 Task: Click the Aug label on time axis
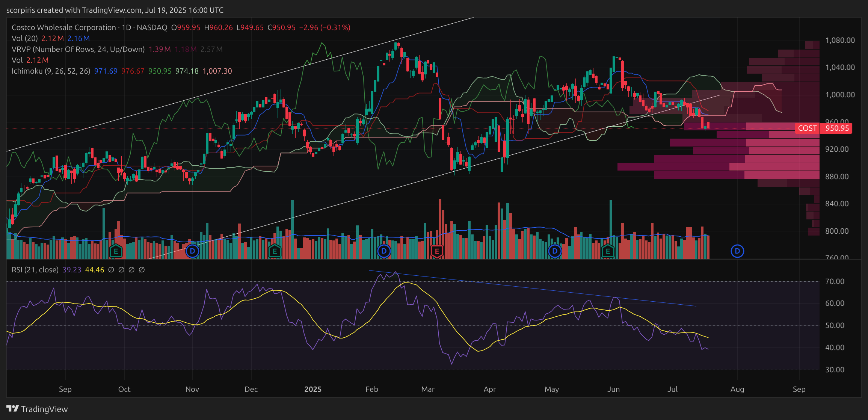coord(737,389)
